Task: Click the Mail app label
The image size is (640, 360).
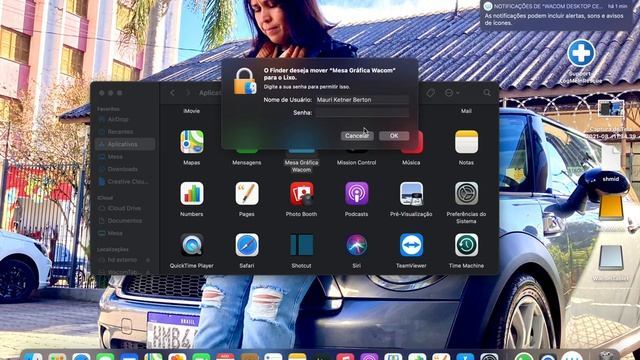Action: pyautogui.click(x=466, y=111)
